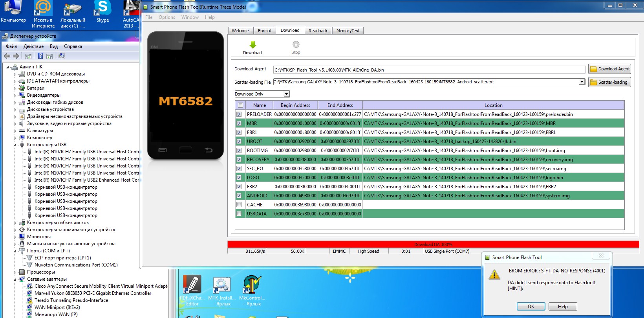
Task: Check the USRDATA partition checkbox
Action: click(x=239, y=214)
